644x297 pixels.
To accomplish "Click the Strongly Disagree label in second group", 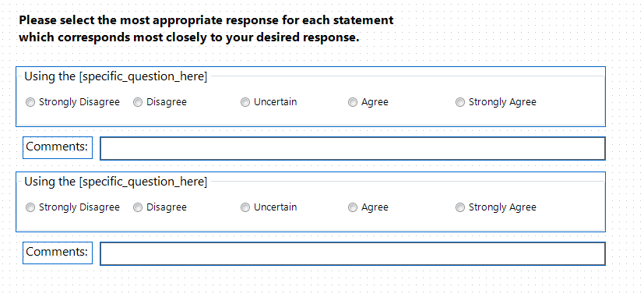I will click(x=79, y=207).
